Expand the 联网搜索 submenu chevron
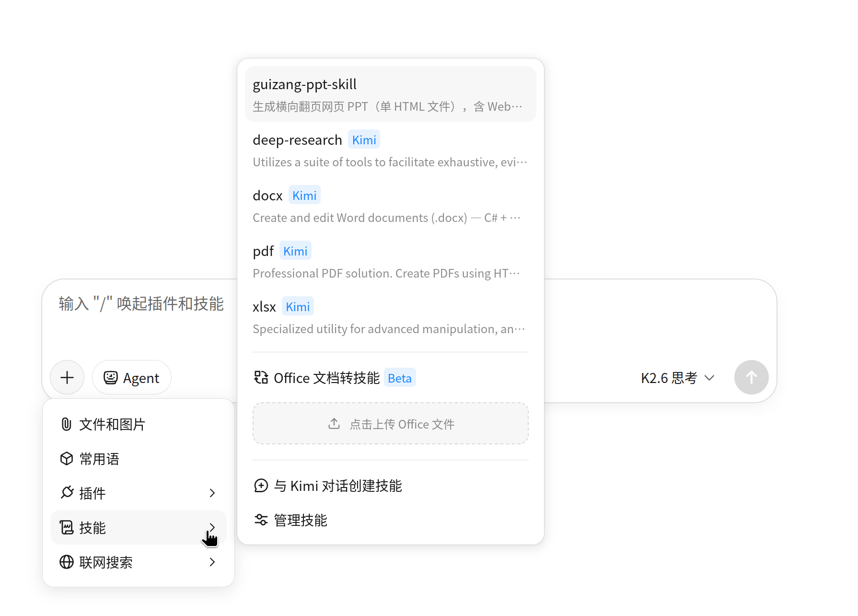The width and height of the screenshot is (858, 616). pos(212,562)
